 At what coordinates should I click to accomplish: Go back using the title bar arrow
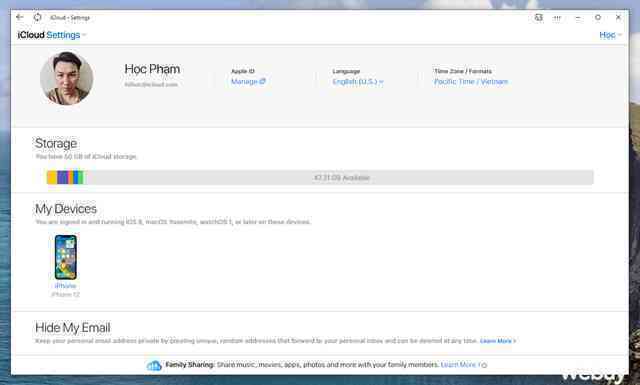(20, 17)
